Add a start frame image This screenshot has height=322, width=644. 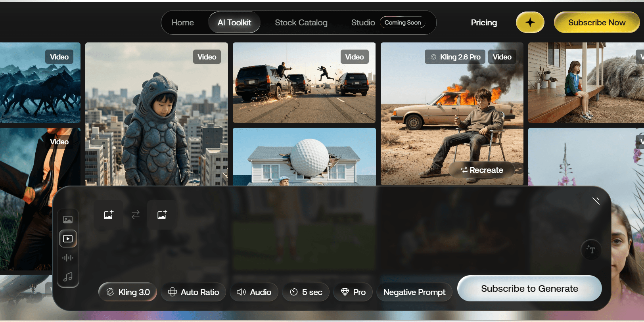(x=109, y=215)
